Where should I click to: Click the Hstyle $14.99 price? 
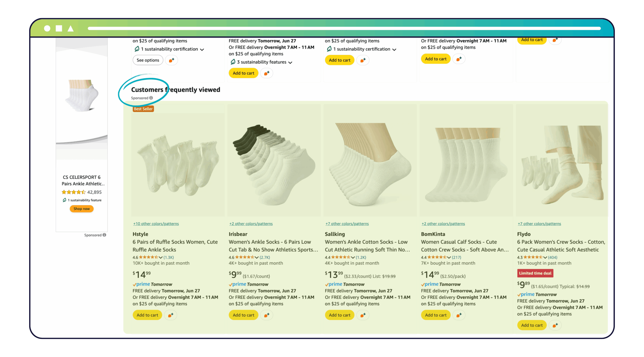point(142,274)
